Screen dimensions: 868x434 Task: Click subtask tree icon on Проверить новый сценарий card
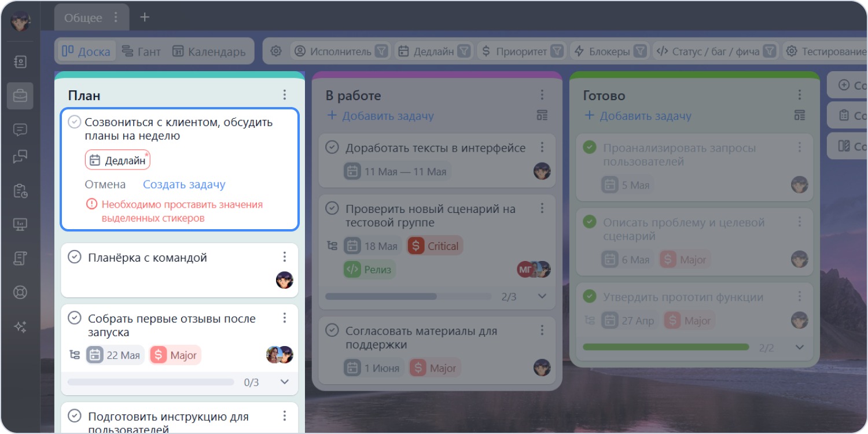332,246
